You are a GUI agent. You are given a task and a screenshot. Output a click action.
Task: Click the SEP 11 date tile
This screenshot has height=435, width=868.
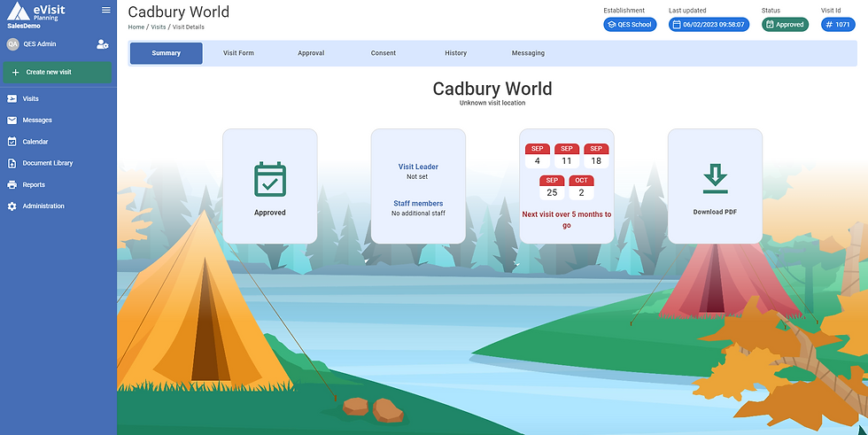[x=567, y=156]
